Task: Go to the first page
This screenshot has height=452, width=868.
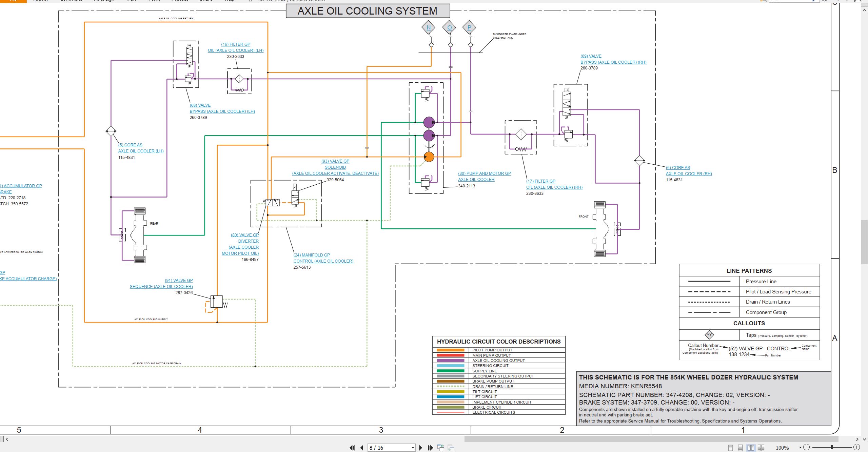Action: pyautogui.click(x=352, y=448)
